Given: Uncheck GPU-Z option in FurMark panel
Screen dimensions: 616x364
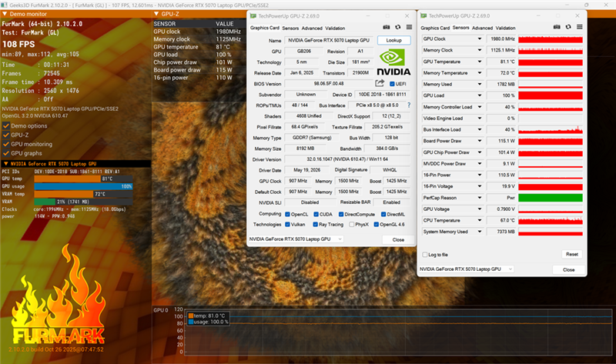Looking at the screenshot, I should (6, 135).
